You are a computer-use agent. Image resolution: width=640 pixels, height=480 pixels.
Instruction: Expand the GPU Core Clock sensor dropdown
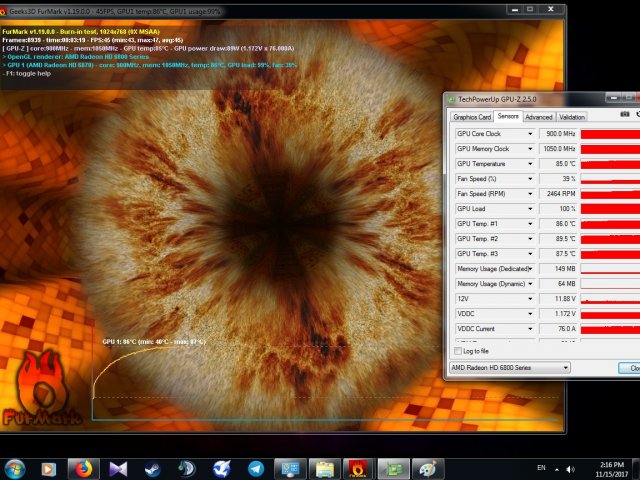coord(529,133)
